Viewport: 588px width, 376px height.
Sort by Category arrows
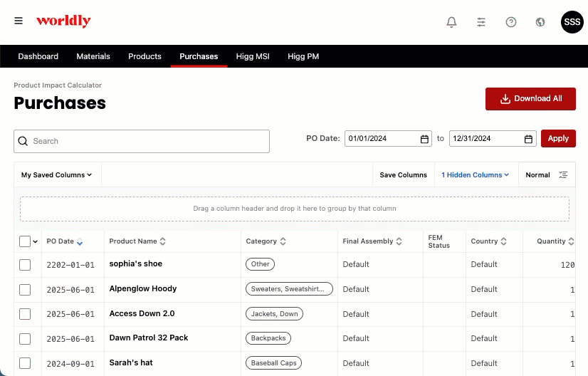click(x=283, y=241)
